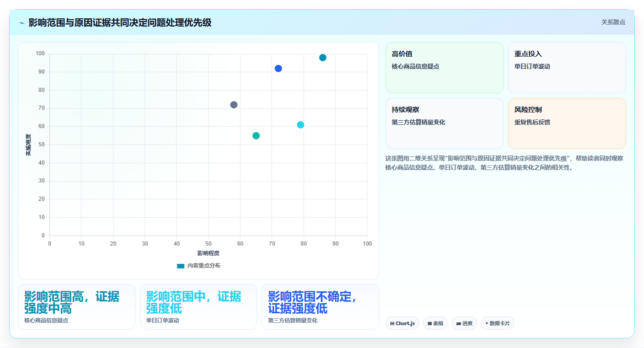The height and width of the screenshot is (348, 644).
Task: Click the 影响范围不确定，证据强度低 card
Action: click(320, 307)
